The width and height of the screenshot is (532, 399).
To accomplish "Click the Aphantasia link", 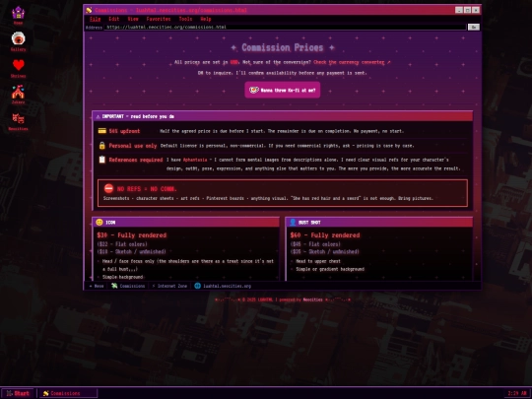I will point(195,160).
